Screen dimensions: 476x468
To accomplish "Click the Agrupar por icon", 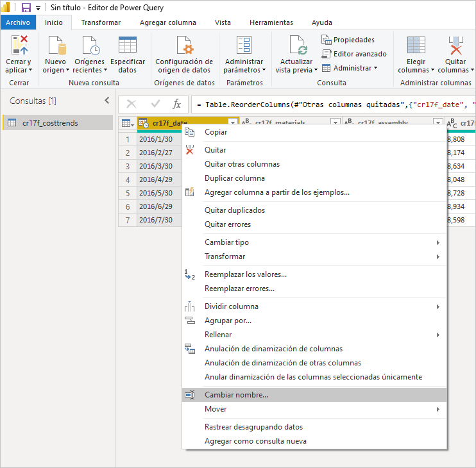I will (x=190, y=321).
